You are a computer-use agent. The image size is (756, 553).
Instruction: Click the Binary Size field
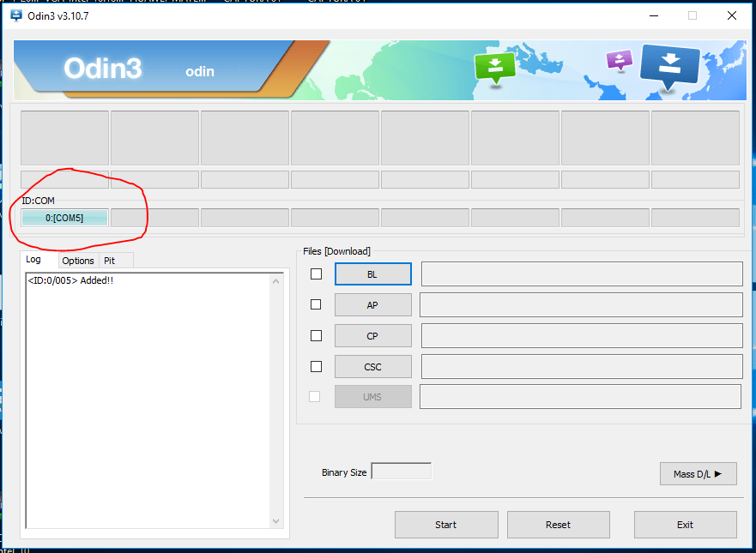(x=401, y=471)
